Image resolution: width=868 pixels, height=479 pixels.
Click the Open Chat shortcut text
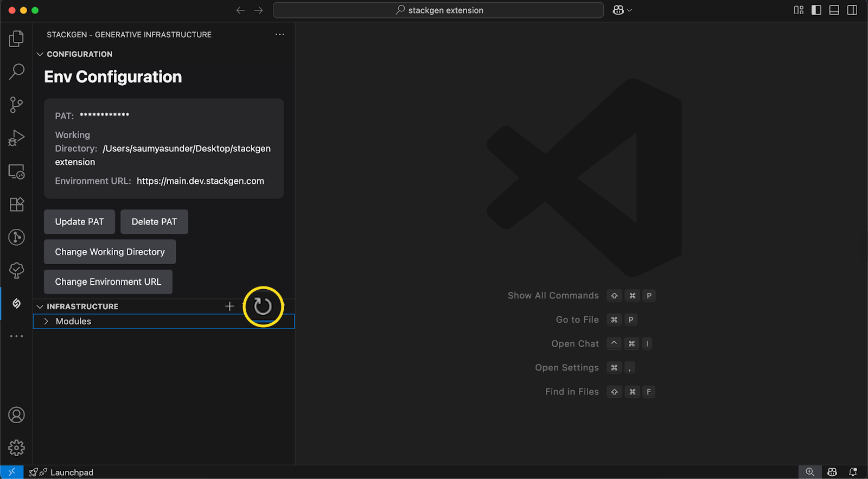tap(575, 343)
